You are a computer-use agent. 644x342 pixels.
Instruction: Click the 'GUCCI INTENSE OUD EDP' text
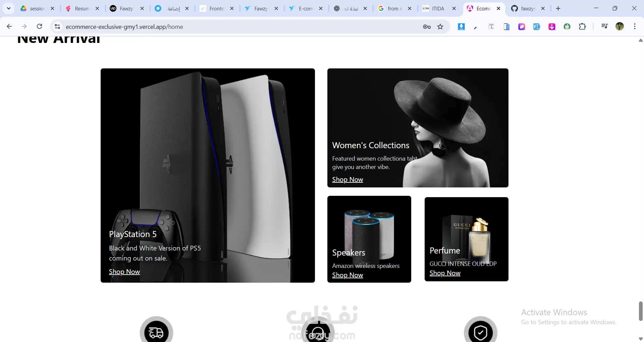click(463, 264)
